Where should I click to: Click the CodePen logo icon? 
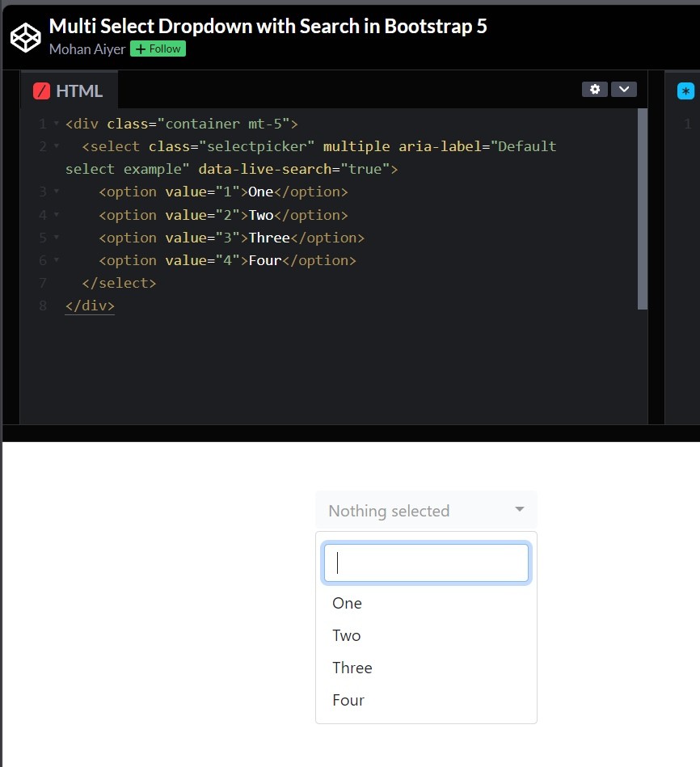(x=25, y=36)
